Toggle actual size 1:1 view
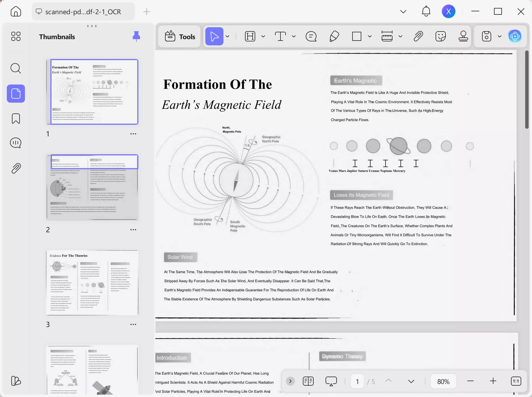The width and height of the screenshot is (532, 397). point(516,381)
